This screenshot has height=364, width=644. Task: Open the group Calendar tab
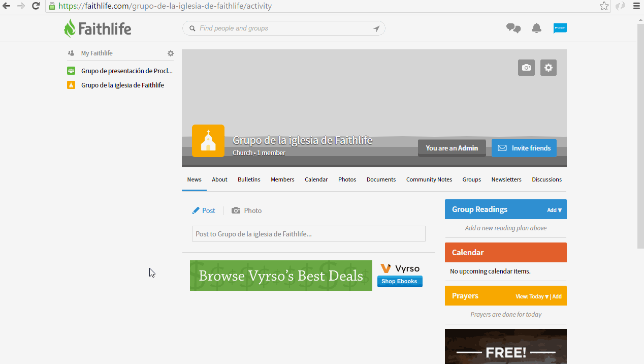coord(316,179)
